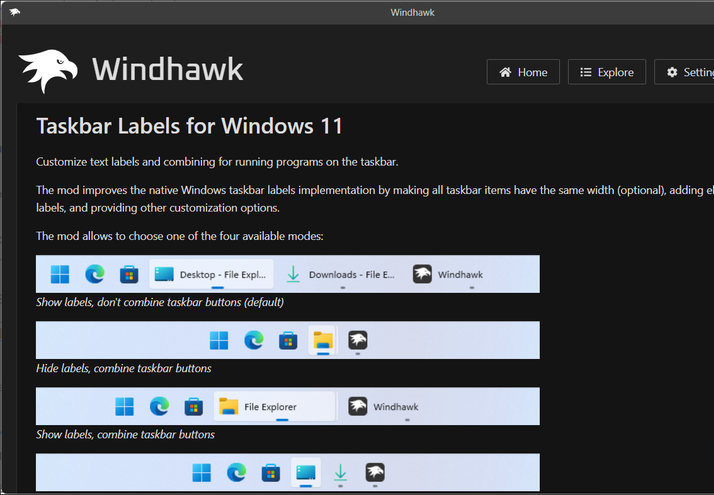Click the Edge icon in third preview
Image resolution: width=714 pixels, height=495 pixels.
point(159,406)
